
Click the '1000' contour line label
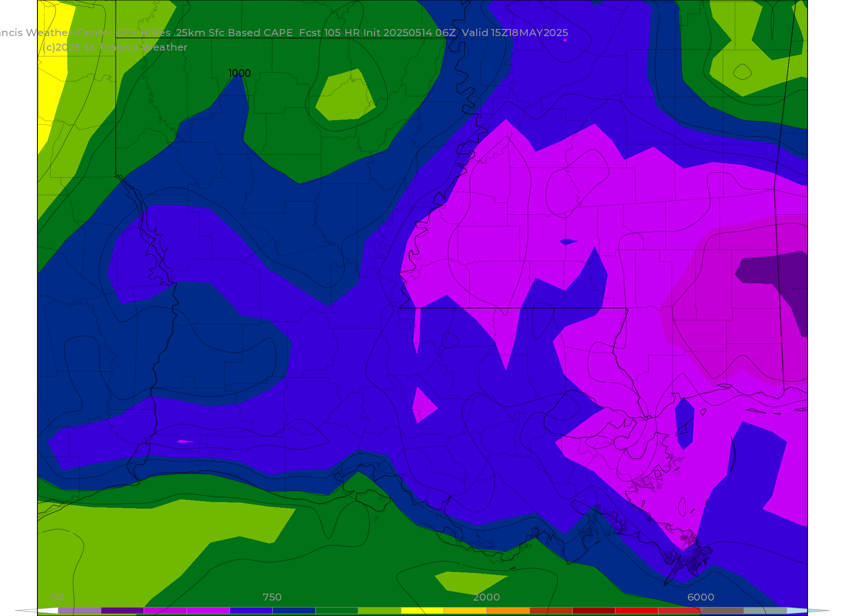click(x=239, y=73)
